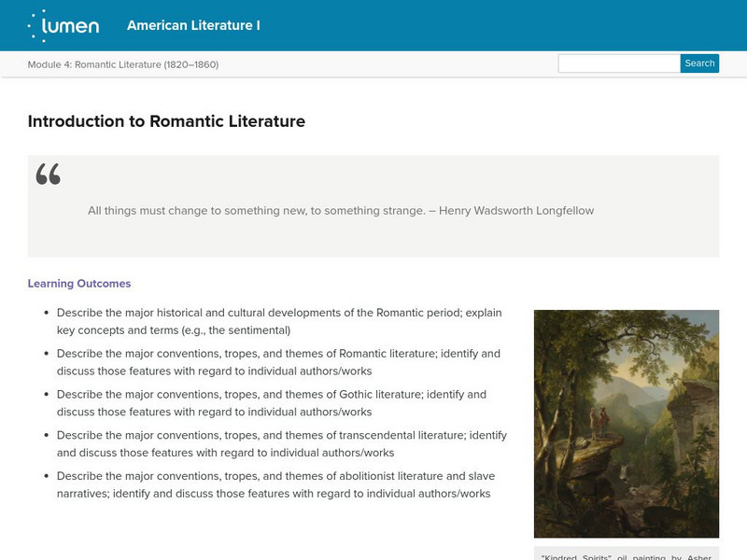Click the bullet point before the Gothic outcome
The width and height of the screenshot is (747, 560).
[46, 396]
